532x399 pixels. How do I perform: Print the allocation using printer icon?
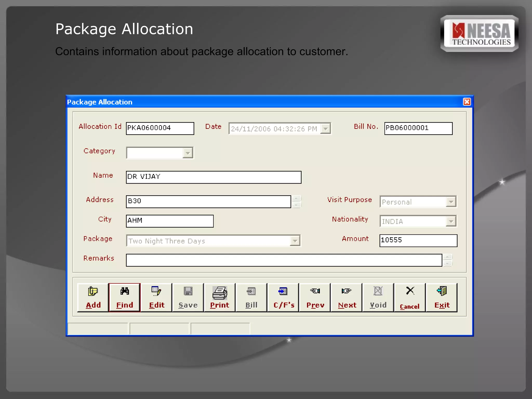tap(220, 297)
